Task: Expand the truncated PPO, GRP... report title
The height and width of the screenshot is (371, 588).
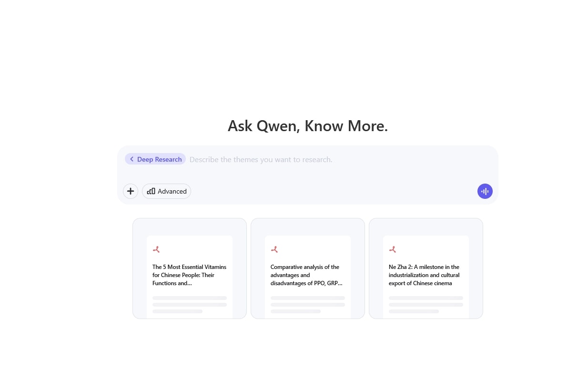Action: (306, 283)
